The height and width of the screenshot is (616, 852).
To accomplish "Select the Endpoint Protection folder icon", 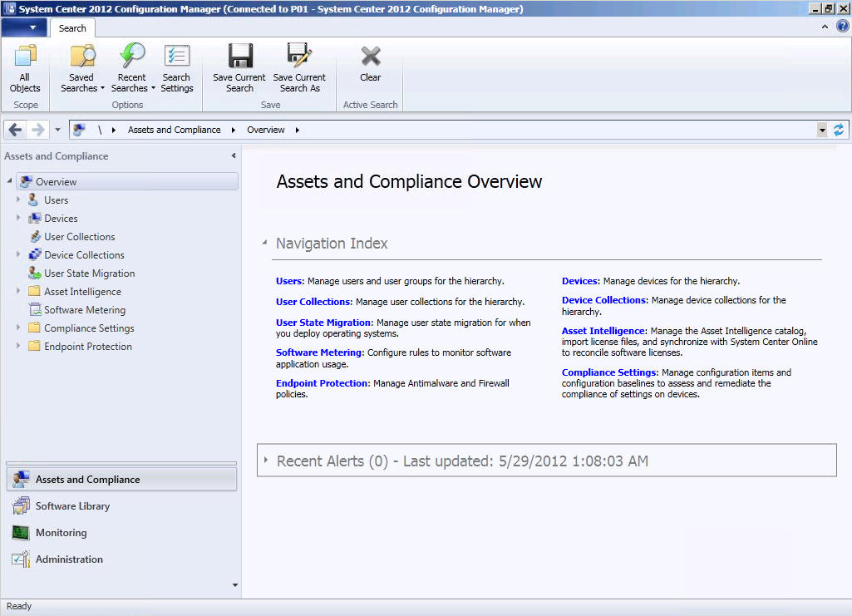I will tap(34, 346).
